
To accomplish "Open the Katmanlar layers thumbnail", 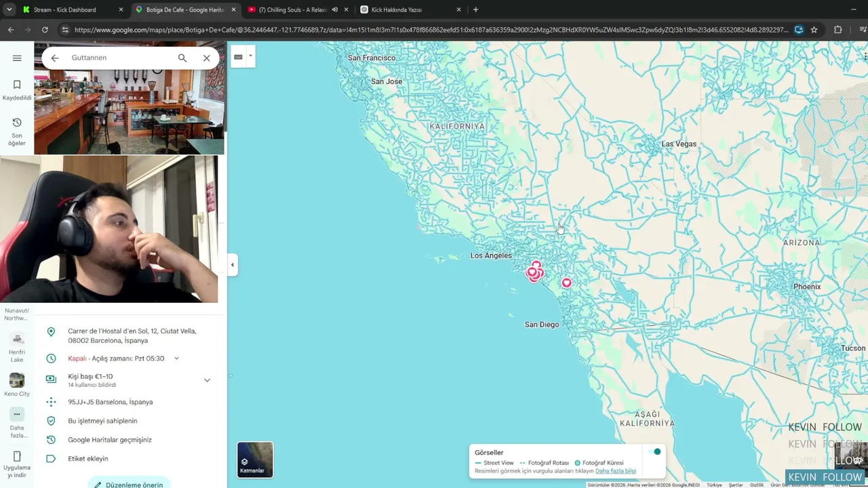I will click(x=255, y=460).
